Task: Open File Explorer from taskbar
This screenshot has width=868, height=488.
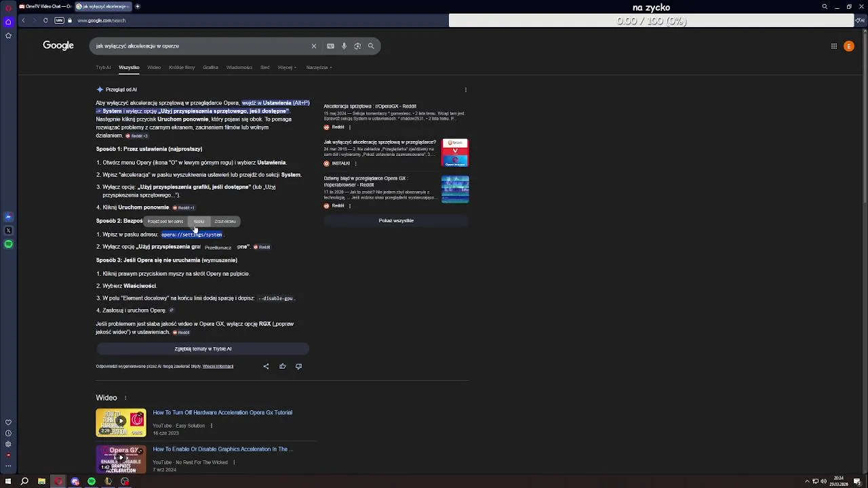Action: click(x=41, y=481)
